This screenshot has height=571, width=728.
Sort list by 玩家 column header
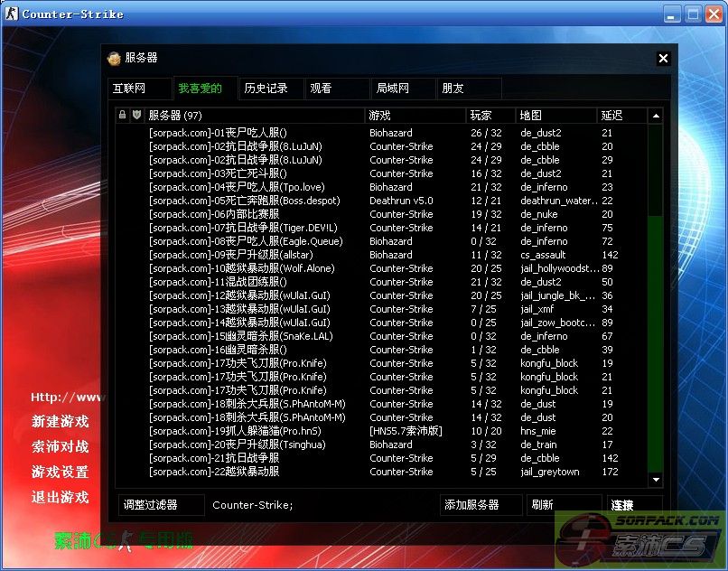(x=490, y=116)
